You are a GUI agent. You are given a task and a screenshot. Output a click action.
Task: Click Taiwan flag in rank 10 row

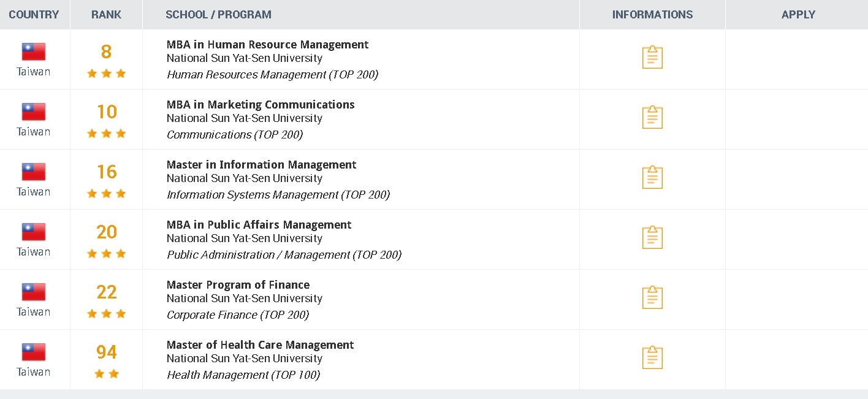[x=34, y=112]
